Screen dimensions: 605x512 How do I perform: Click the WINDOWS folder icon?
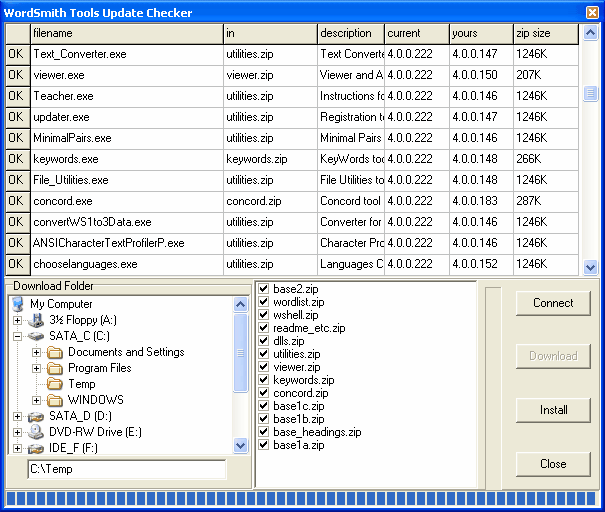click(x=55, y=400)
